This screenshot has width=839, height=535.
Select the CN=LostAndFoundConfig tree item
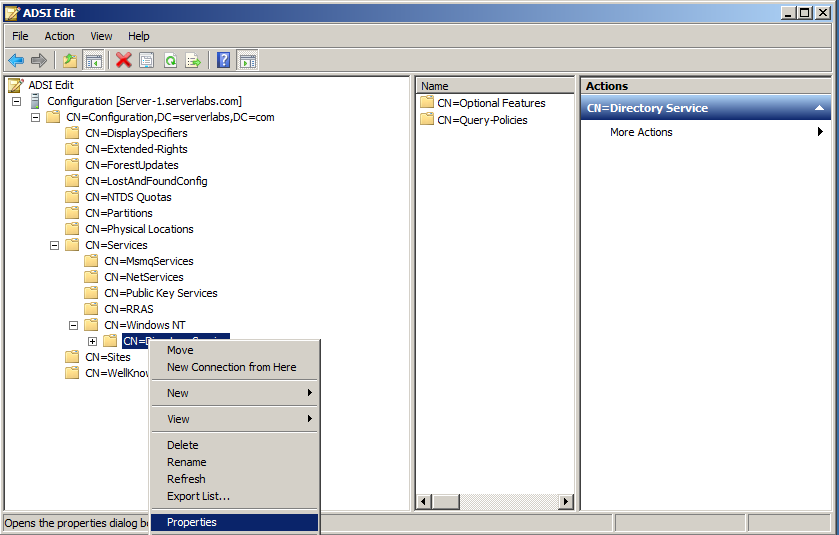click(146, 181)
